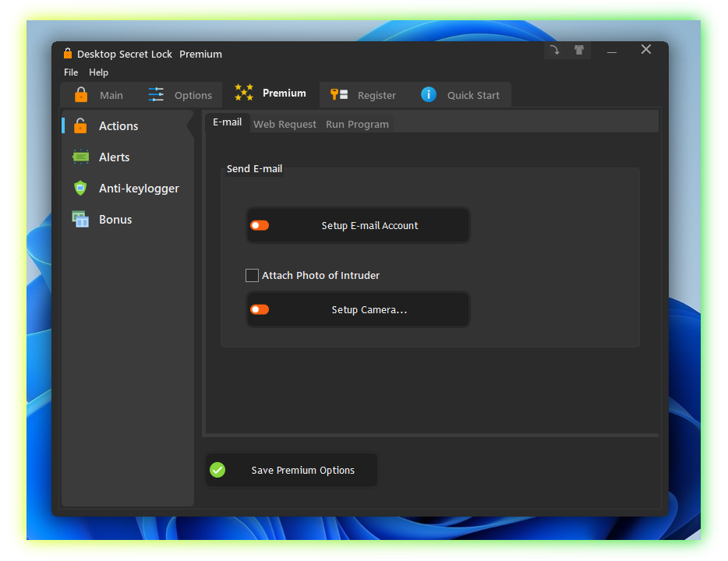The width and height of the screenshot is (728, 561).
Task: Click the sliders icon on the Options tab
Action: [156, 95]
